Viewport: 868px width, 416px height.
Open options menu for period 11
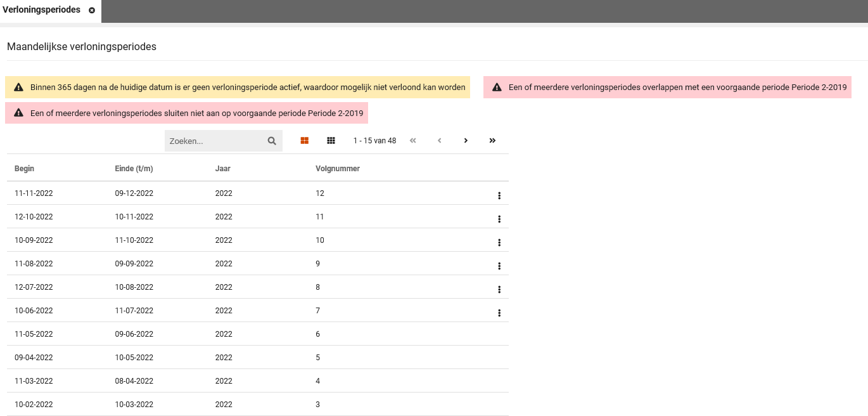click(499, 219)
